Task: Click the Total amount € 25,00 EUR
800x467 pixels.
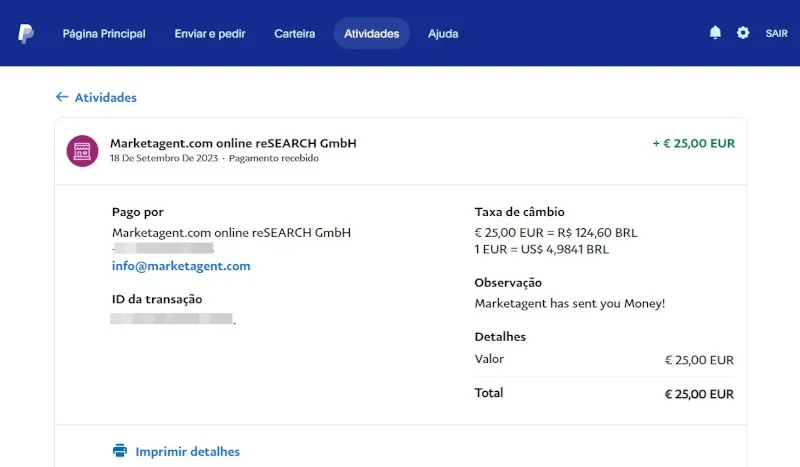Action: coord(699,394)
